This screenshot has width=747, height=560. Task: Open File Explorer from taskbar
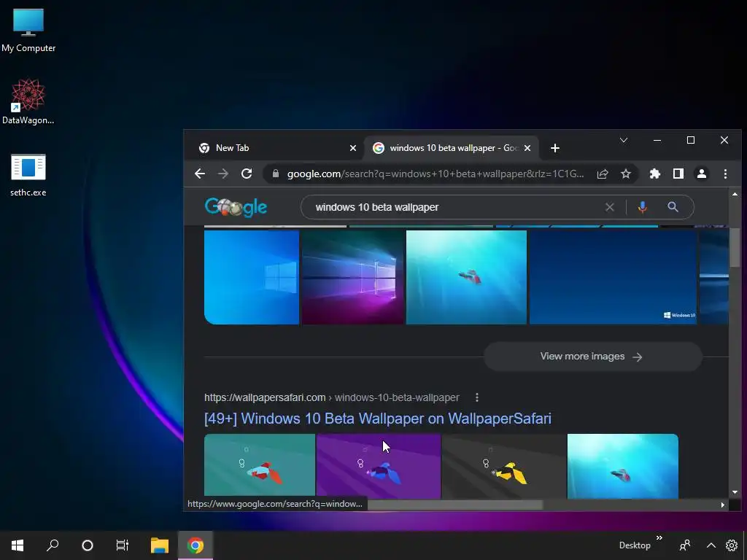click(160, 545)
